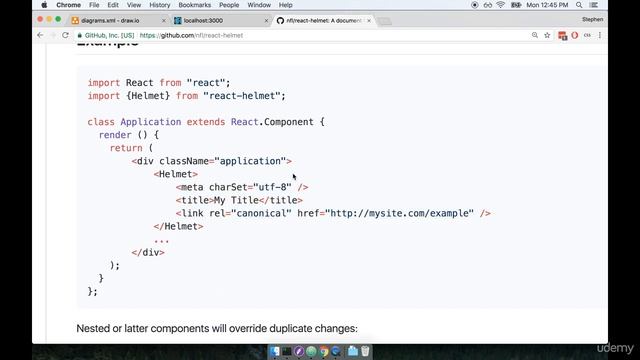Click the forward navigation arrow
This screenshot has width=640, height=360.
(x=53, y=35)
